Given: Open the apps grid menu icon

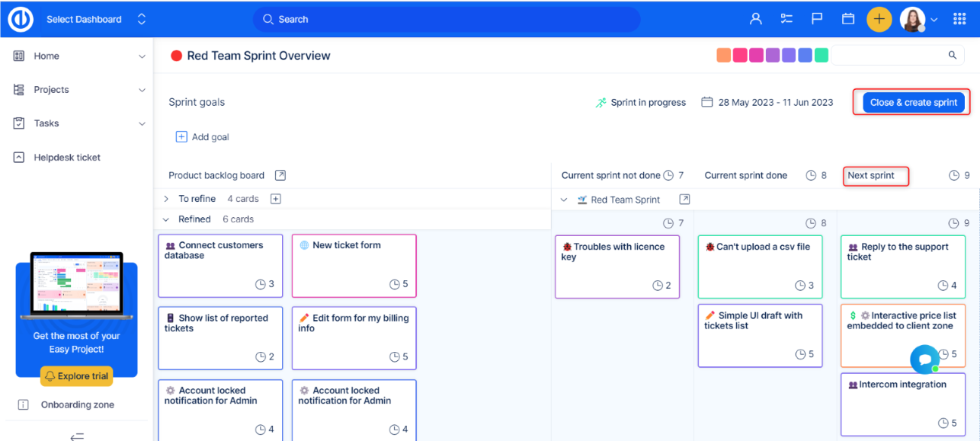Looking at the screenshot, I should pyautogui.click(x=959, y=19).
